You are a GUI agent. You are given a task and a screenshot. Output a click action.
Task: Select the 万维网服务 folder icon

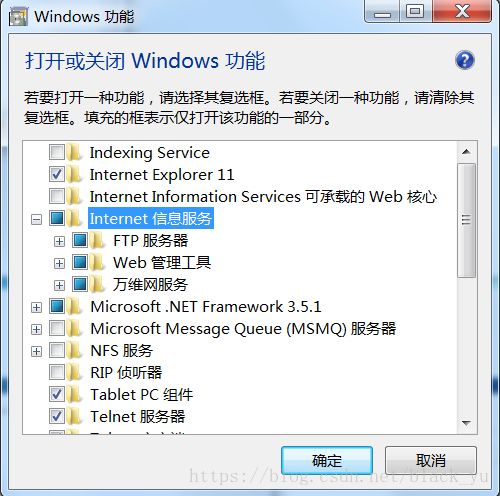point(97,285)
